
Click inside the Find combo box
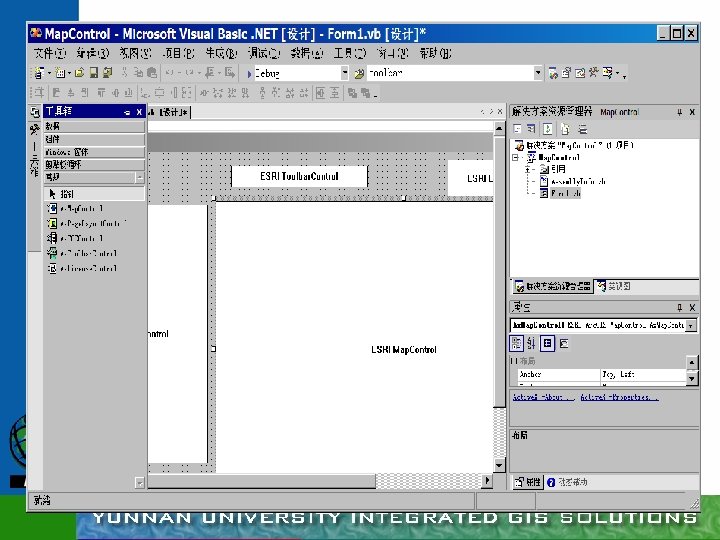pos(450,73)
